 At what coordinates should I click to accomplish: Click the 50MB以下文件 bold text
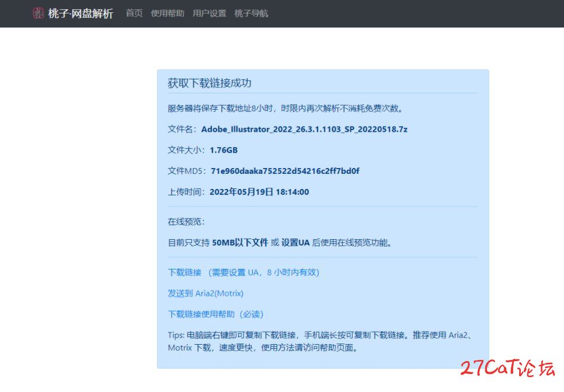(x=240, y=243)
